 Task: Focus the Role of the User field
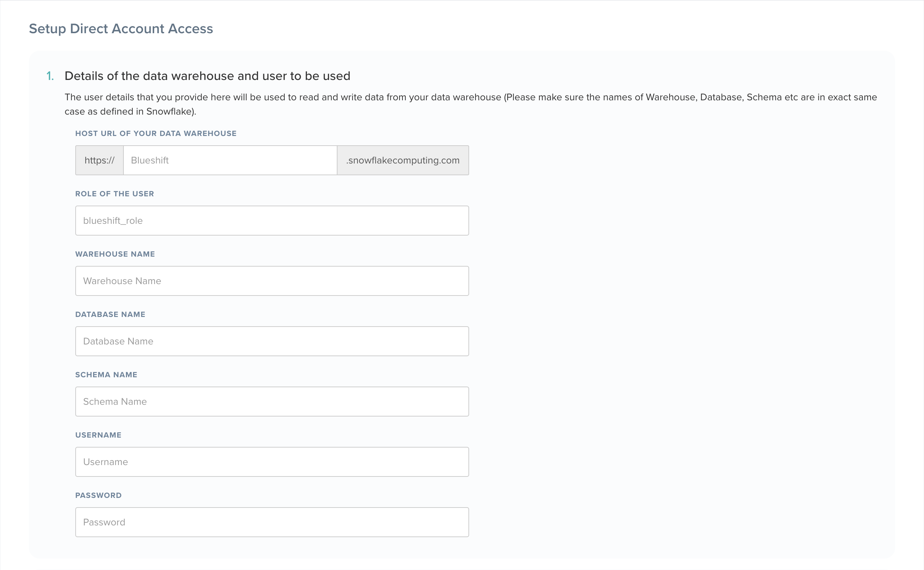(272, 221)
